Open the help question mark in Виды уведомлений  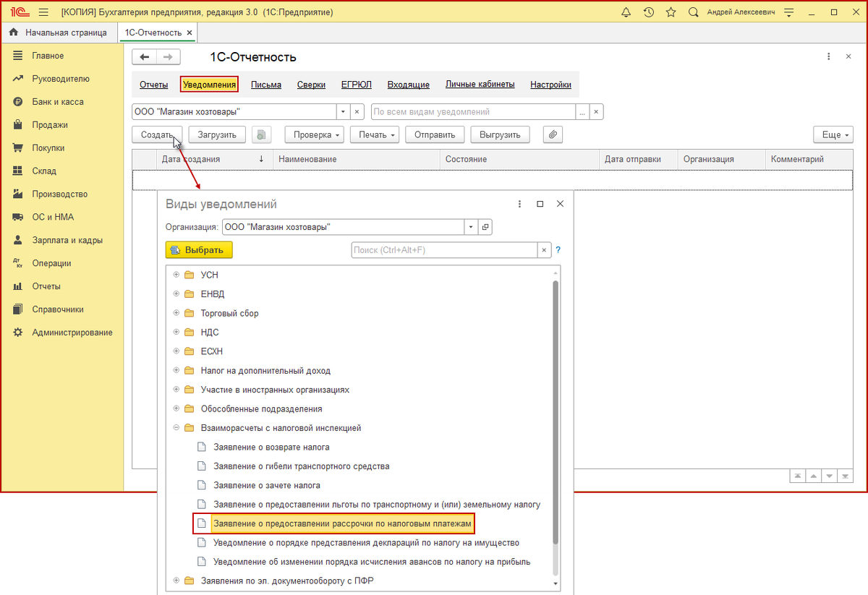(x=558, y=250)
